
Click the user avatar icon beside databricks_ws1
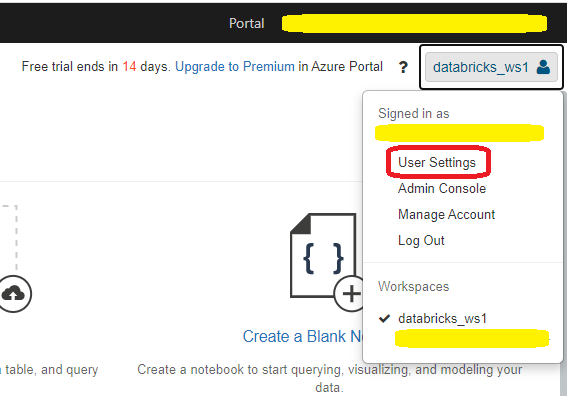click(543, 67)
